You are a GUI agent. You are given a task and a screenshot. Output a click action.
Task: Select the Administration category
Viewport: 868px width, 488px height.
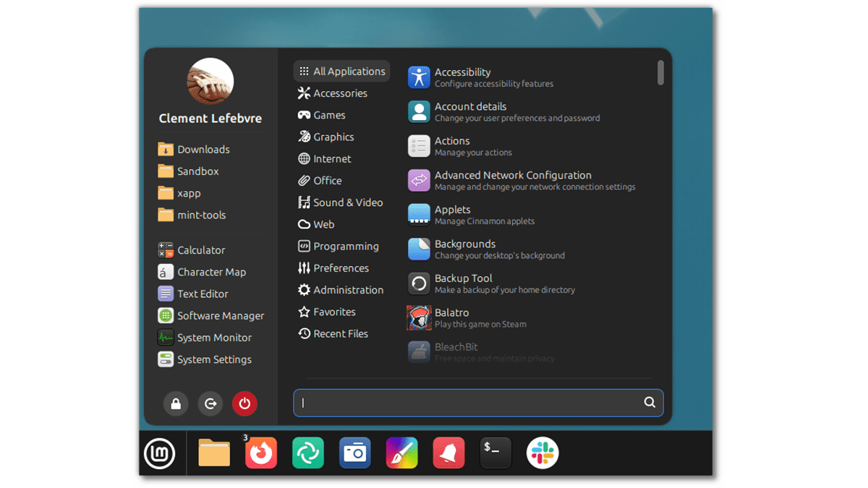[x=341, y=290]
